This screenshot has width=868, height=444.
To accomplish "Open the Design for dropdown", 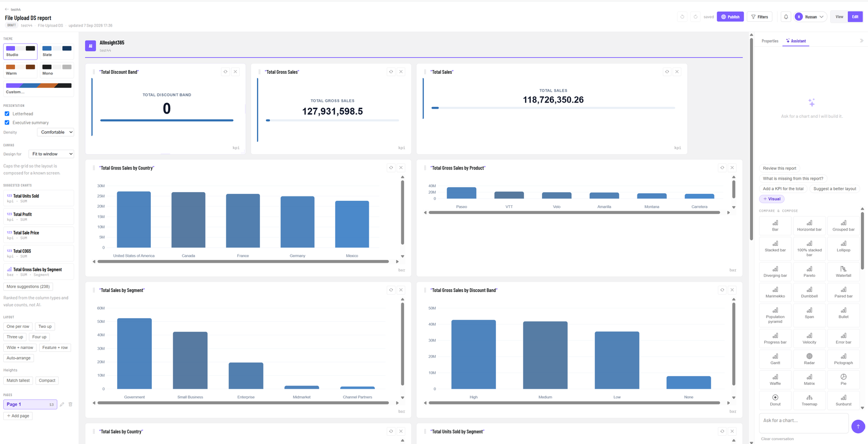I will click(52, 154).
